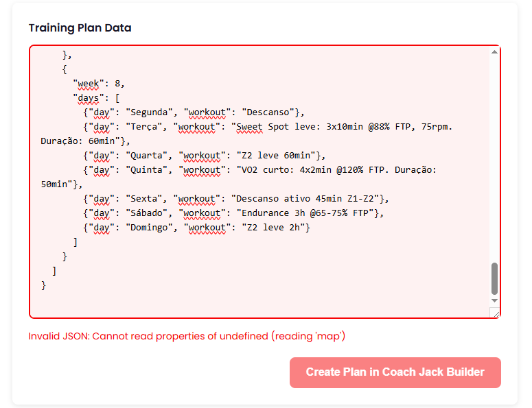
Task: Click the vertical scrollbar thumb
Action: tap(494, 278)
